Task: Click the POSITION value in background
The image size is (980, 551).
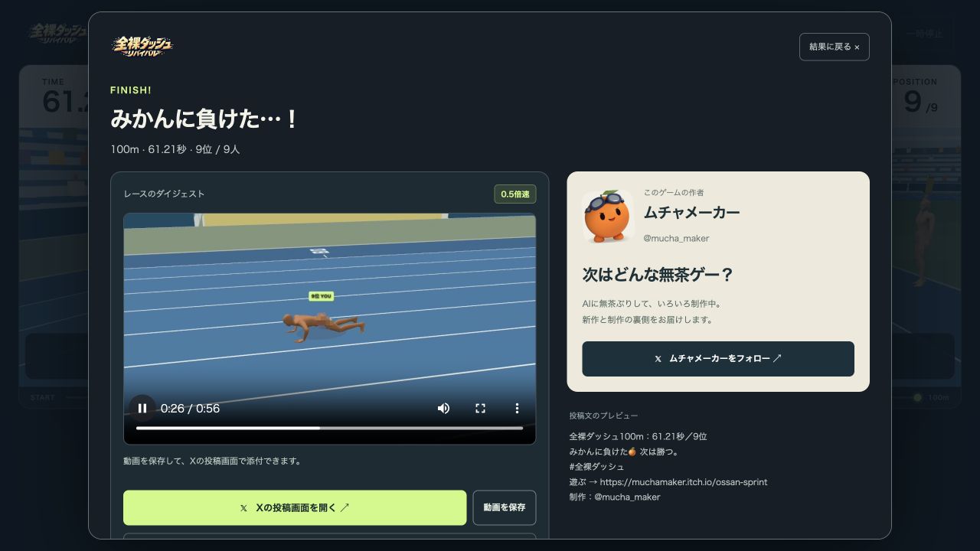Action: coord(920,102)
